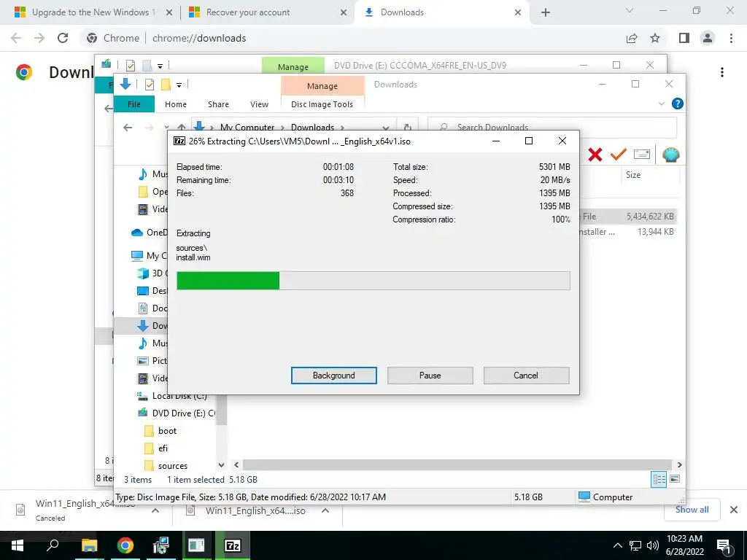
Task: Switch to Disc Image Tools tab
Action: pyautogui.click(x=322, y=104)
